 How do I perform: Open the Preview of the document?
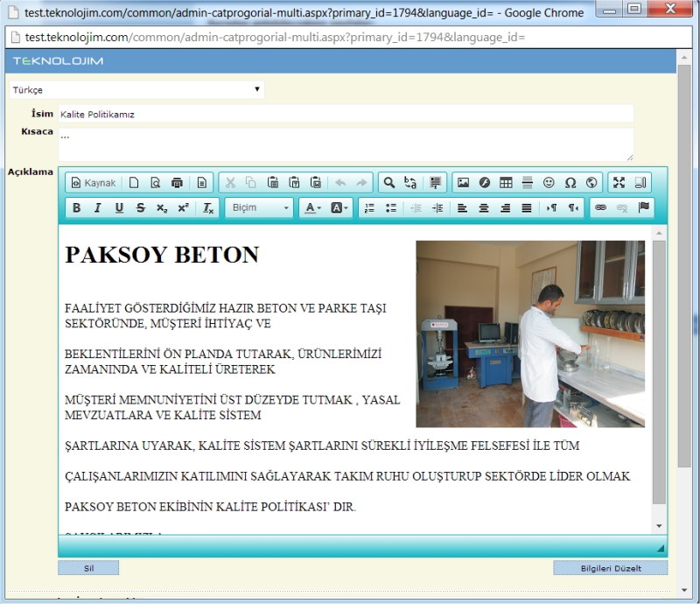coord(156,183)
